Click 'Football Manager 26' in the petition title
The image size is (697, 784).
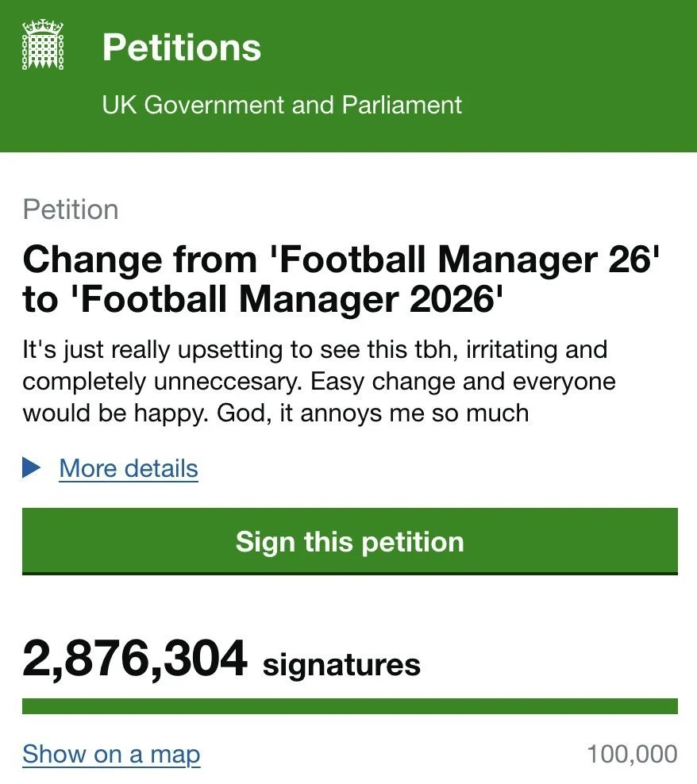point(464,258)
